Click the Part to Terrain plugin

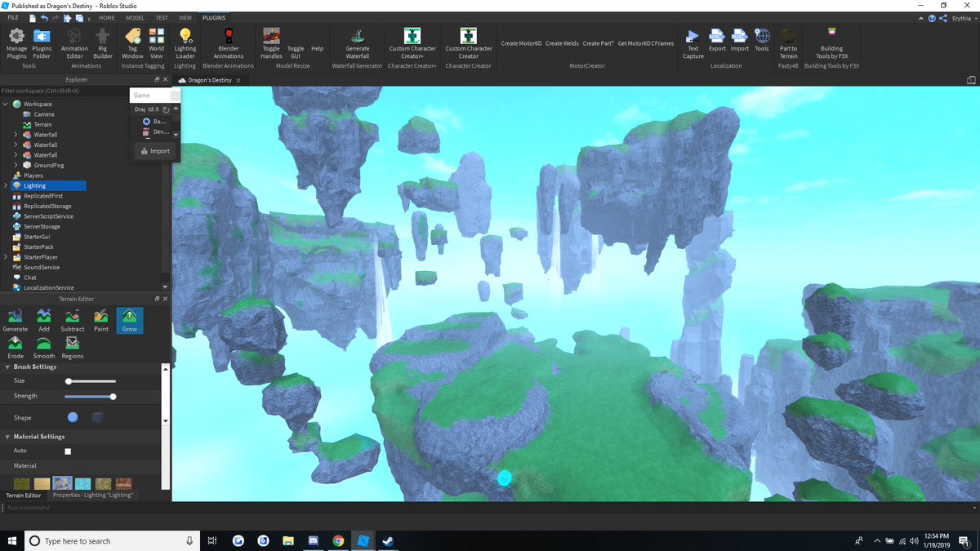788,43
